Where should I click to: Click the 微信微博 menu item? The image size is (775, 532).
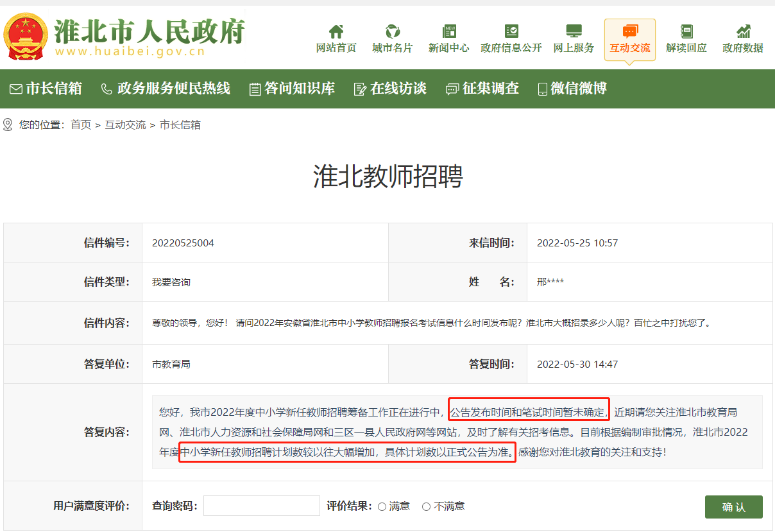click(x=572, y=89)
